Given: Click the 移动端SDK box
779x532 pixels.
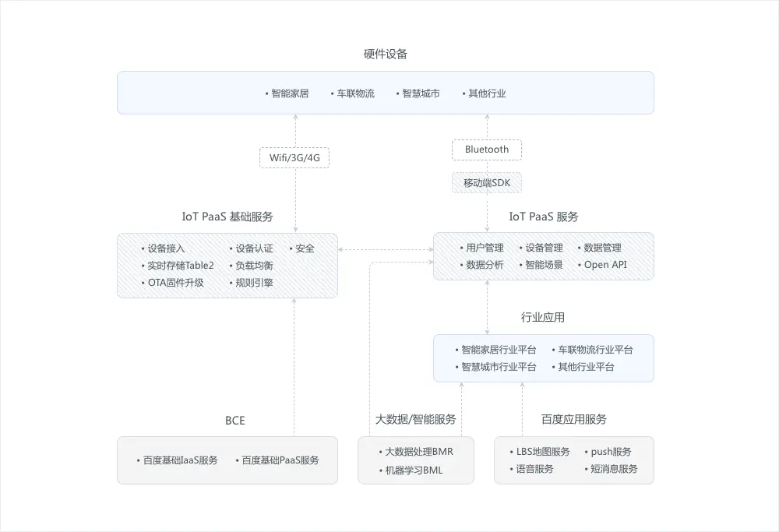Looking at the screenshot, I should pos(487,183).
